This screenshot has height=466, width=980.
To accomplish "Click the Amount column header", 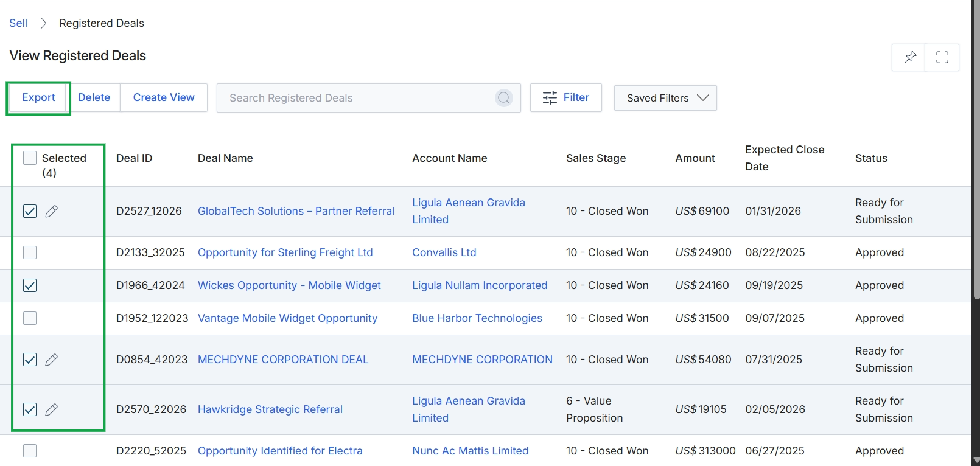I will (695, 158).
